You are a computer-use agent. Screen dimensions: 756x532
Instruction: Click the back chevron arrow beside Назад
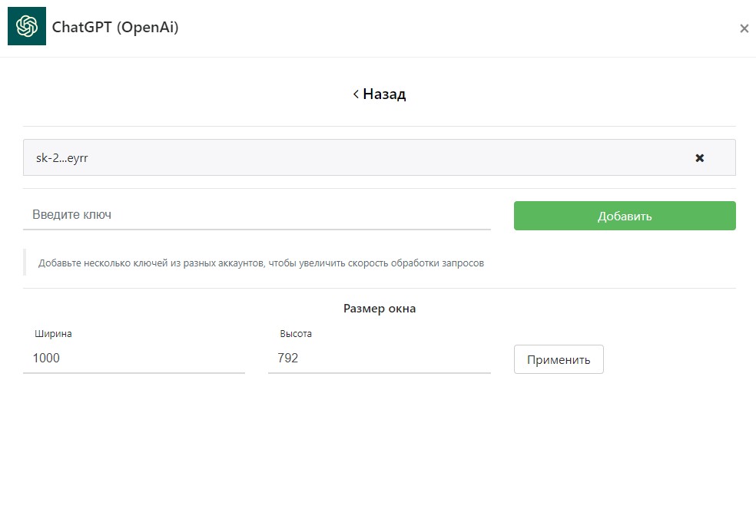[356, 94]
